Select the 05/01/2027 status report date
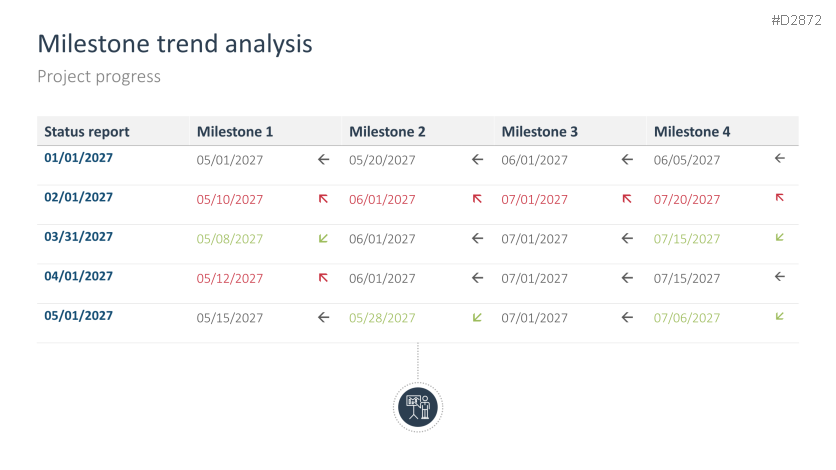Screen dimensions: 836x470 click(x=78, y=315)
